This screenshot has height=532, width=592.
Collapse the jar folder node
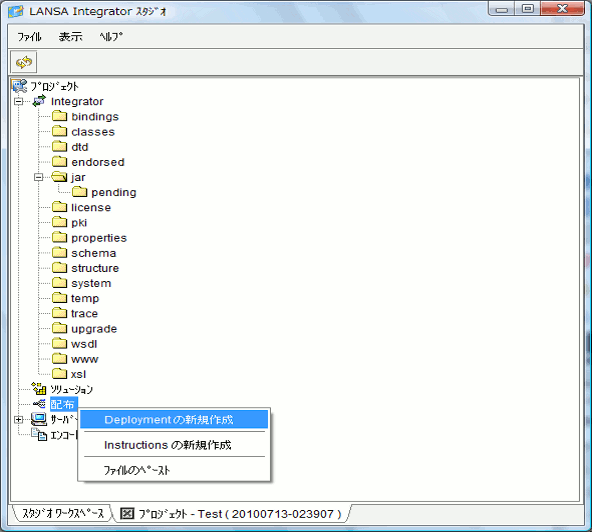coord(38,177)
